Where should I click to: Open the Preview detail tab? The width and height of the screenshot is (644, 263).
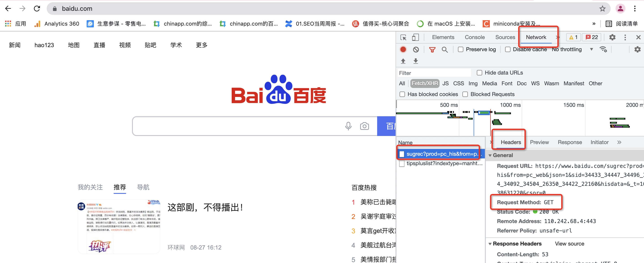click(x=539, y=142)
